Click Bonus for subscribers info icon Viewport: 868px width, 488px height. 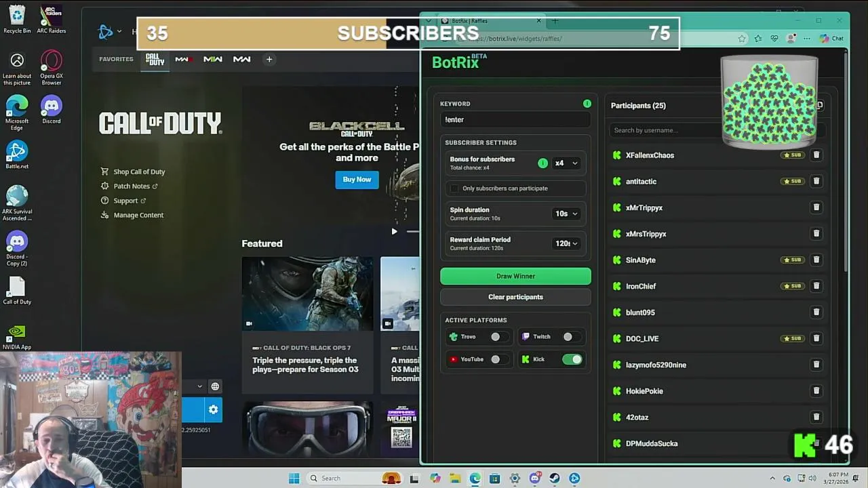coord(542,163)
